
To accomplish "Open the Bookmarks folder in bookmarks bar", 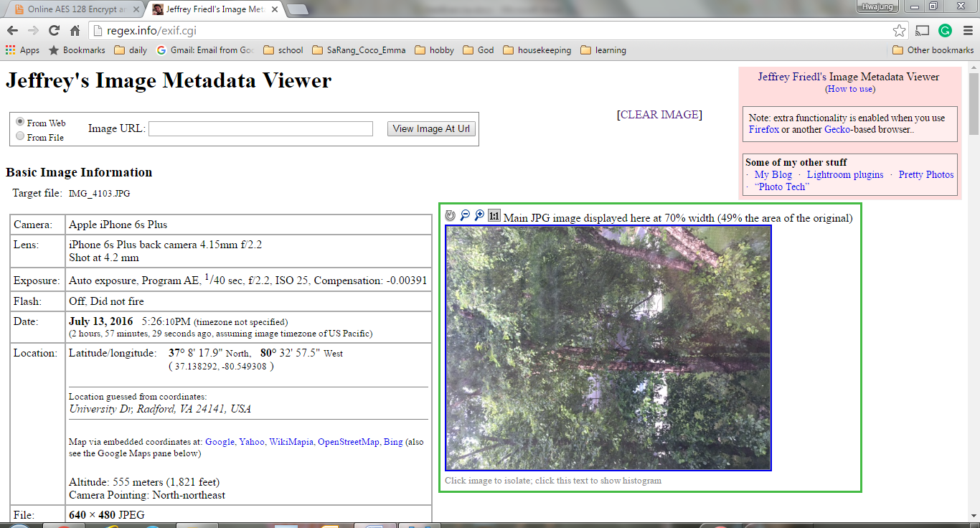I will pos(76,50).
